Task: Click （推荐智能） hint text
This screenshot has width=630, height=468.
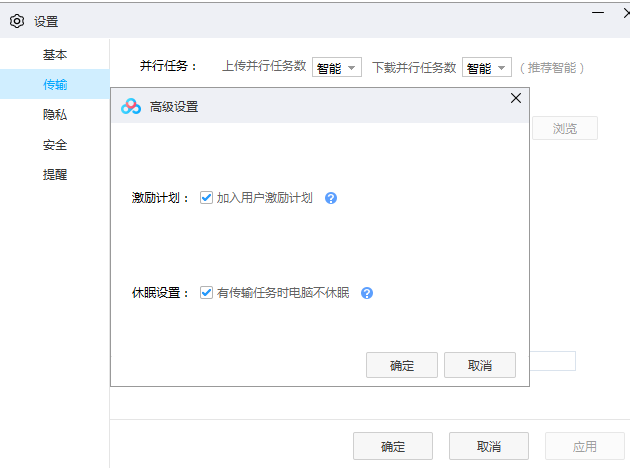Action: [x=552, y=67]
